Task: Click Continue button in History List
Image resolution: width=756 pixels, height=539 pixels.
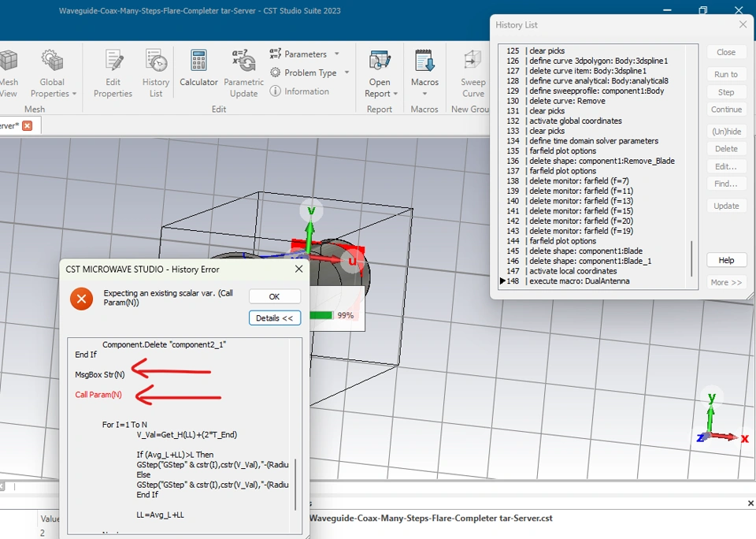Action: 726,110
